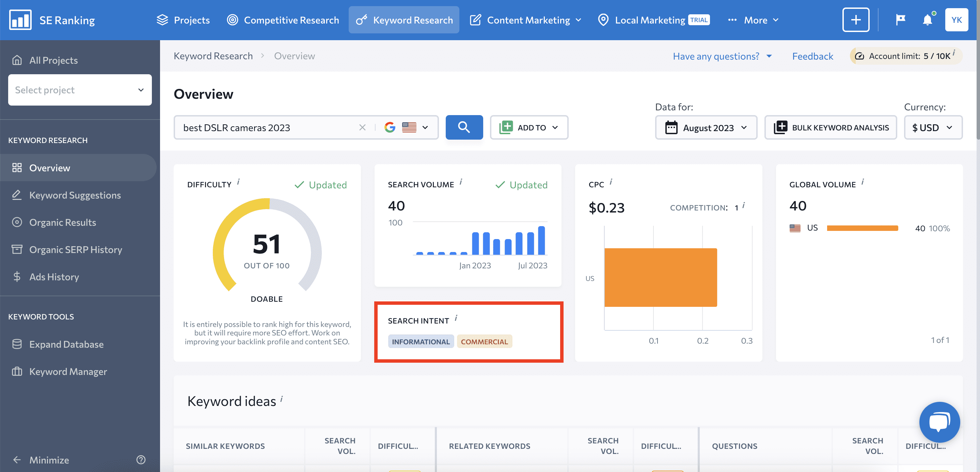Click the Google search engine icon
Viewport: 980px width, 472px height.
[x=390, y=127]
